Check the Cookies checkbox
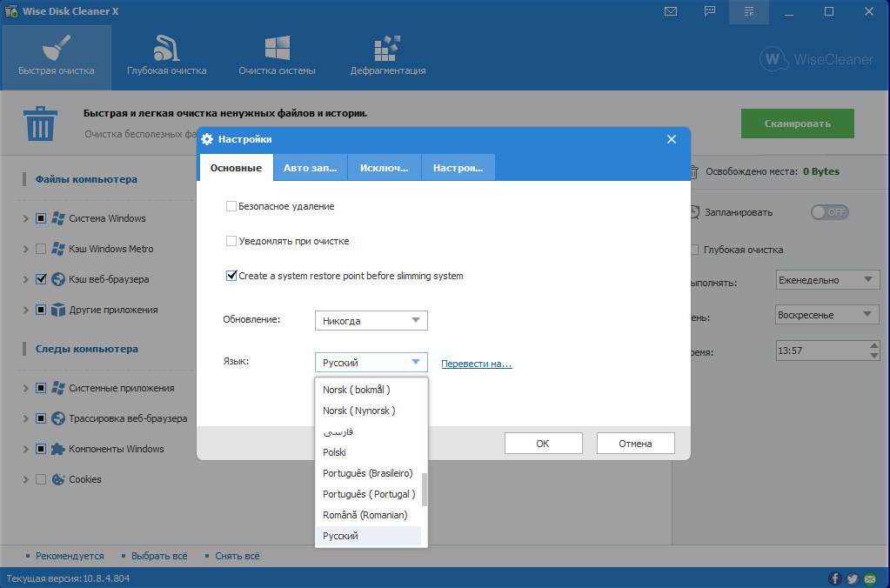 [41, 479]
